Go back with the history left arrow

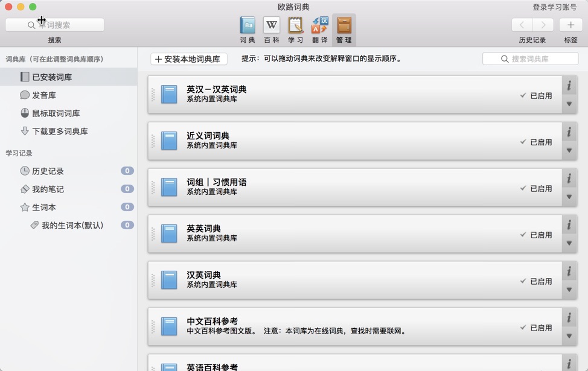[522, 25]
